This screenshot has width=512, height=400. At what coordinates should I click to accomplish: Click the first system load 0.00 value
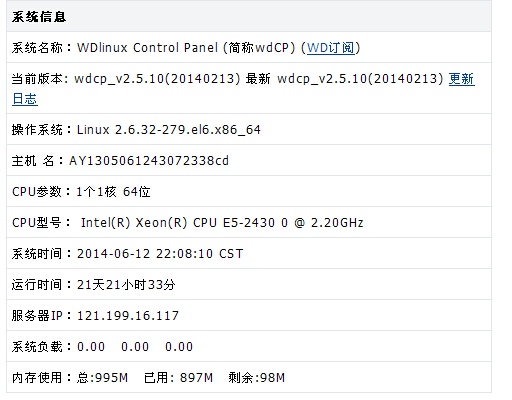click(91, 347)
